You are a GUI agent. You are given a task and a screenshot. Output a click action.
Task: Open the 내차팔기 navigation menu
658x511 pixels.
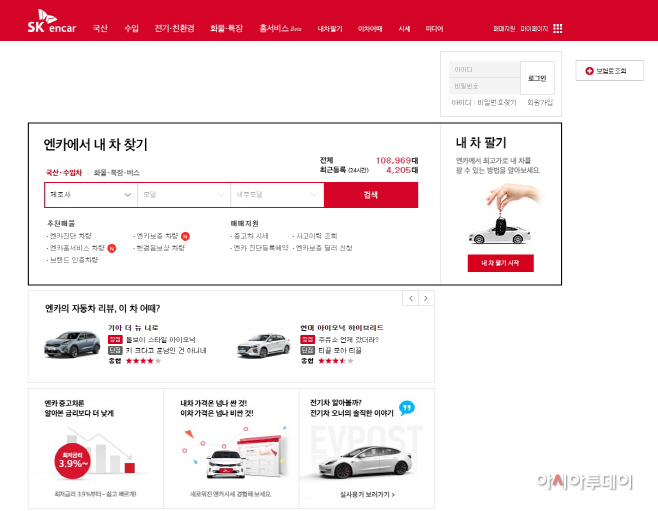(x=330, y=29)
